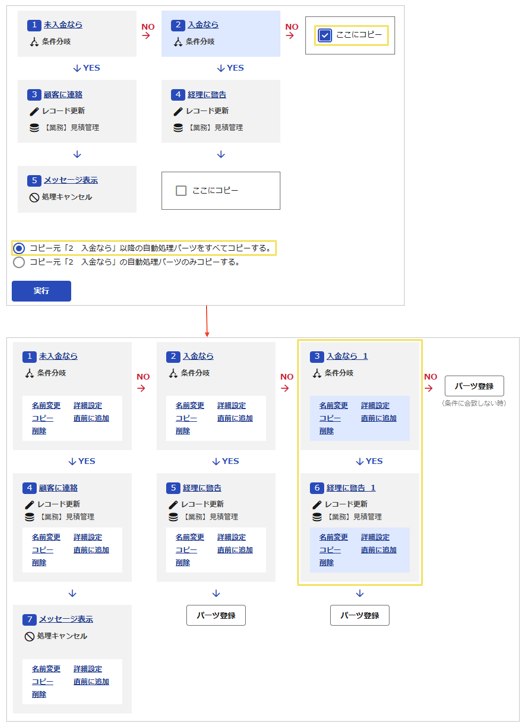The image size is (526, 724).
Task: Click the pencil icon in part 3 顧客に連絡
Action: point(34,111)
